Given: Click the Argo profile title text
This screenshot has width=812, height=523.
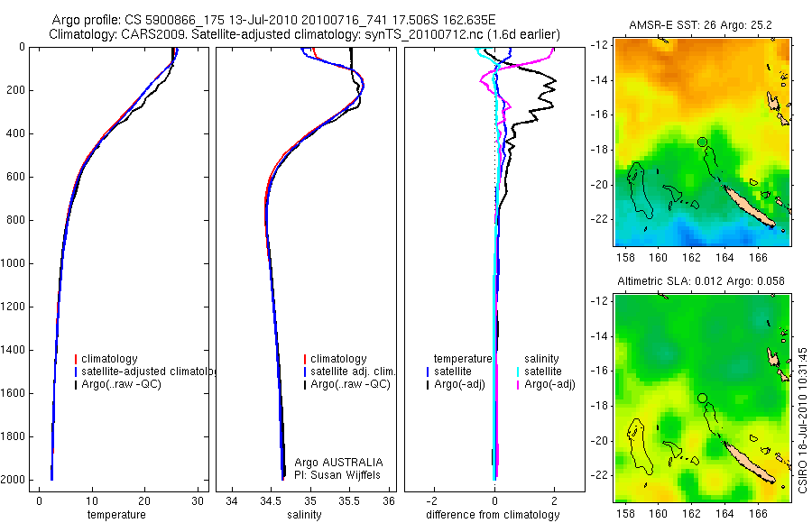Looking at the screenshot, I should [x=273, y=20].
